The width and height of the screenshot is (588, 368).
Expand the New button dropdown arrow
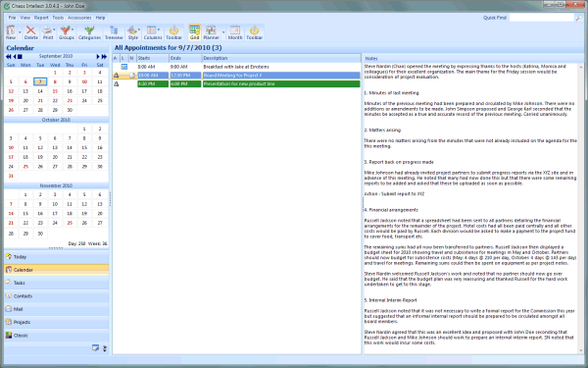coord(20,32)
